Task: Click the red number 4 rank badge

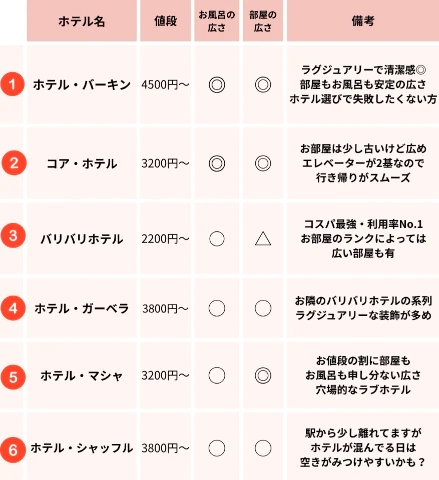Action: point(13,308)
